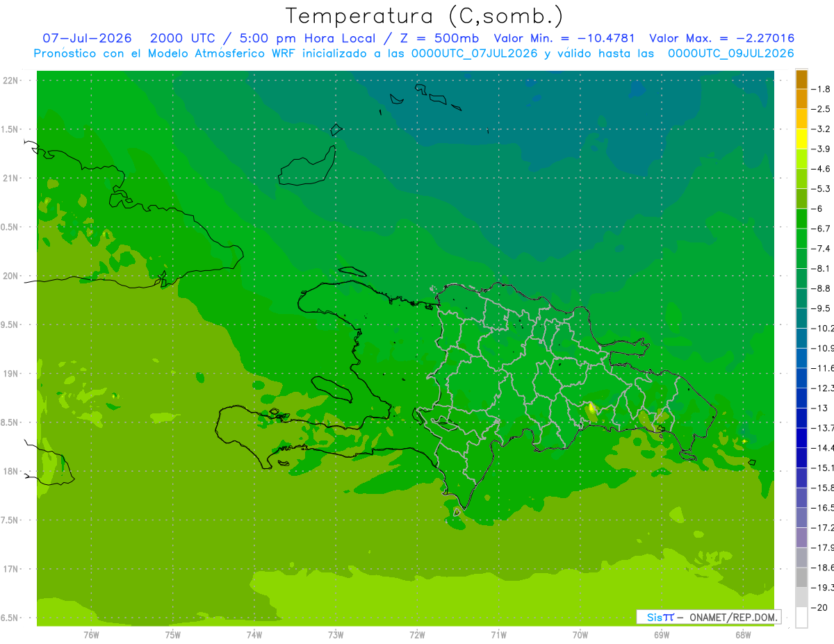
Task: Click the "76W" longitude label
Action: click(91, 634)
